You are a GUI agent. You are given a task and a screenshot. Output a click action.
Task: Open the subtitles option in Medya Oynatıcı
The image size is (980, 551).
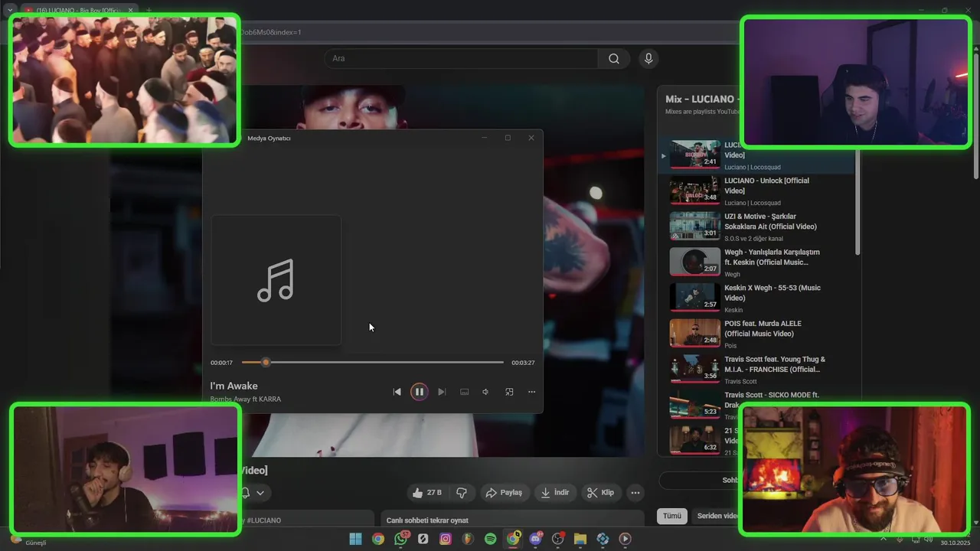pyautogui.click(x=464, y=392)
